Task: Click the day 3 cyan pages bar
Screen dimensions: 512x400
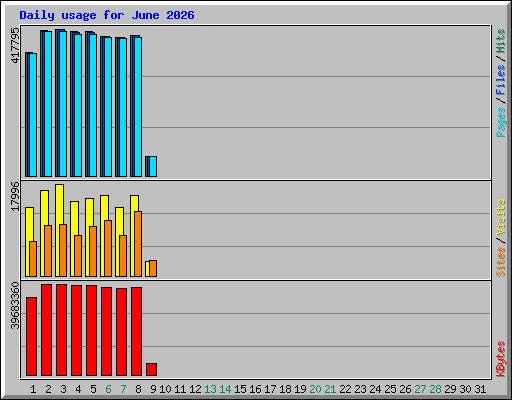Action: pyautogui.click(x=63, y=104)
